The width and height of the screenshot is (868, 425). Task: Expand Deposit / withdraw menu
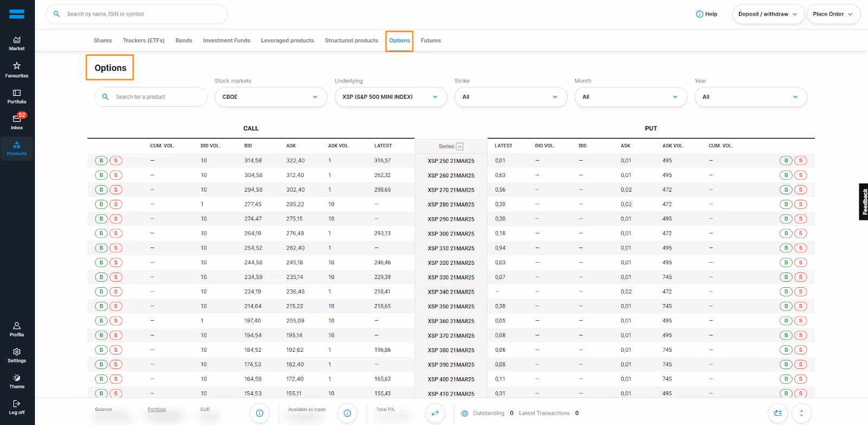point(768,14)
